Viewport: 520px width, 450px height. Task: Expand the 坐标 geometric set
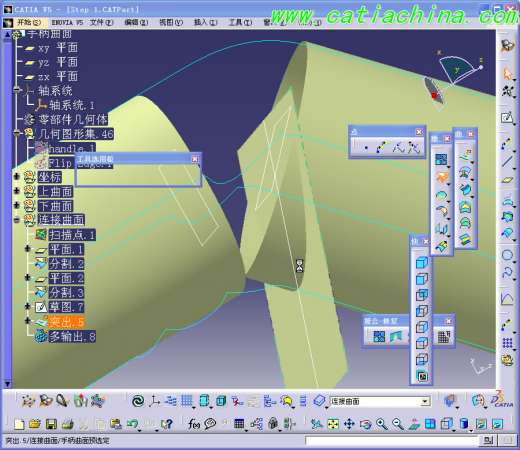pos(17,176)
